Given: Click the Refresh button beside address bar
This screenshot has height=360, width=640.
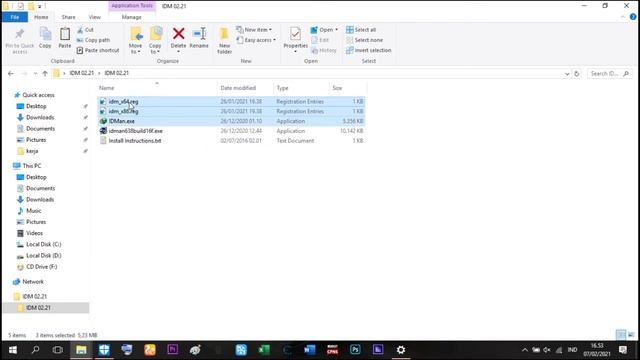Looking at the screenshot, I should (577, 74).
